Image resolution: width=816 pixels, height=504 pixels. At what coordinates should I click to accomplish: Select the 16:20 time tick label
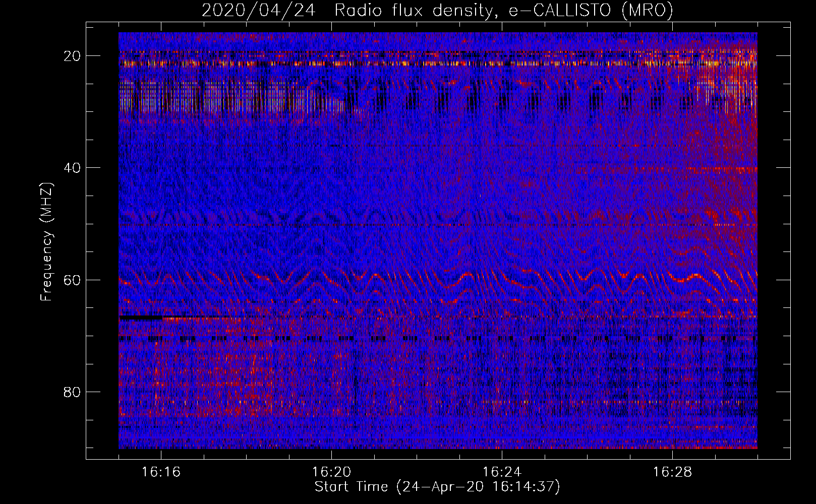(331, 472)
